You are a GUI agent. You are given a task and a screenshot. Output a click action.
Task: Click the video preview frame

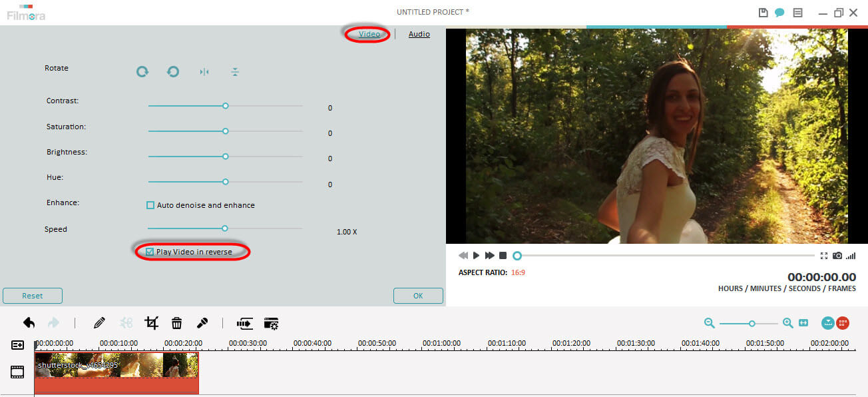coord(656,136)
